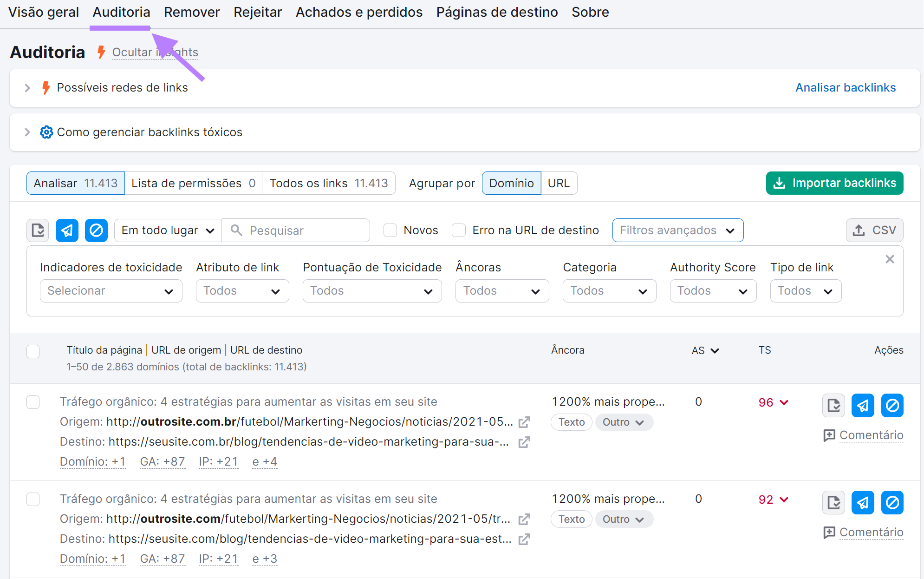Toggle the Novos checkbox filter
The image size is (924, 579).
pyautogui.click(x=389, y=230)
